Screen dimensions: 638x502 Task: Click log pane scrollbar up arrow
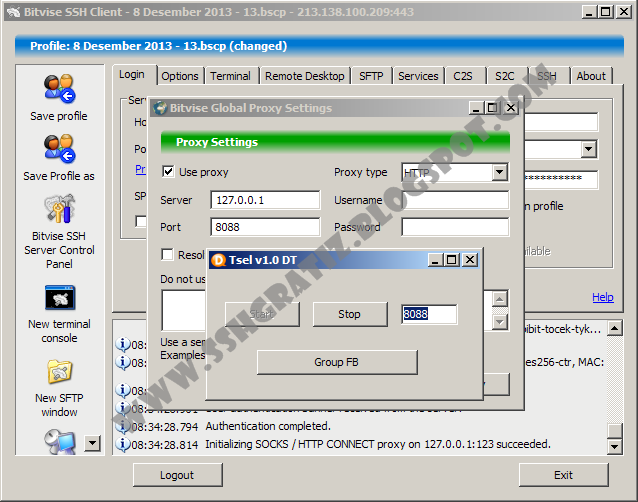click(614, 328)
